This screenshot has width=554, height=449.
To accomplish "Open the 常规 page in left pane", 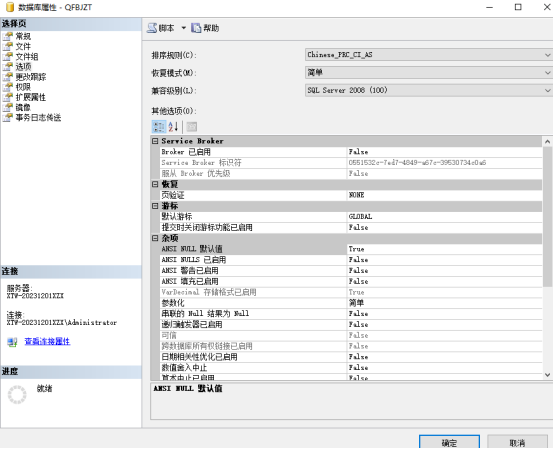I will tap(23, 36).
